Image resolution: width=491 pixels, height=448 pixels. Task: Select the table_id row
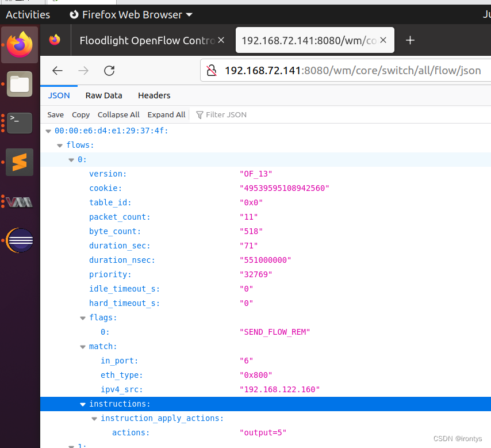tap(266, 202)
